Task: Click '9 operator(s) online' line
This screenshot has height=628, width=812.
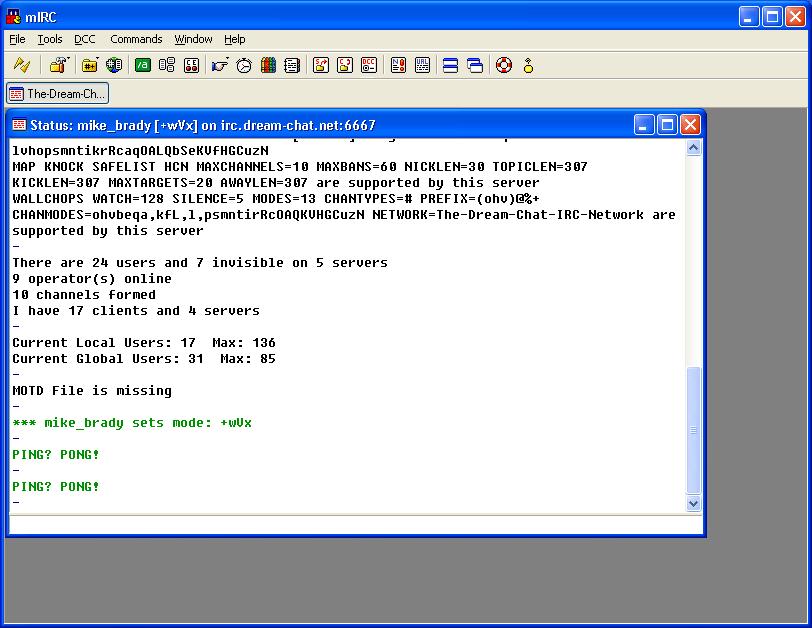Action: (92, 279)
